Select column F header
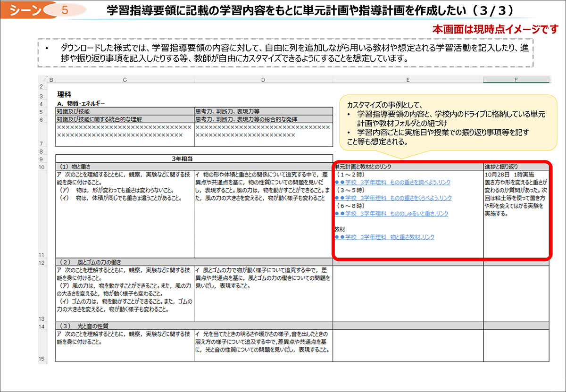 (516, 80)
